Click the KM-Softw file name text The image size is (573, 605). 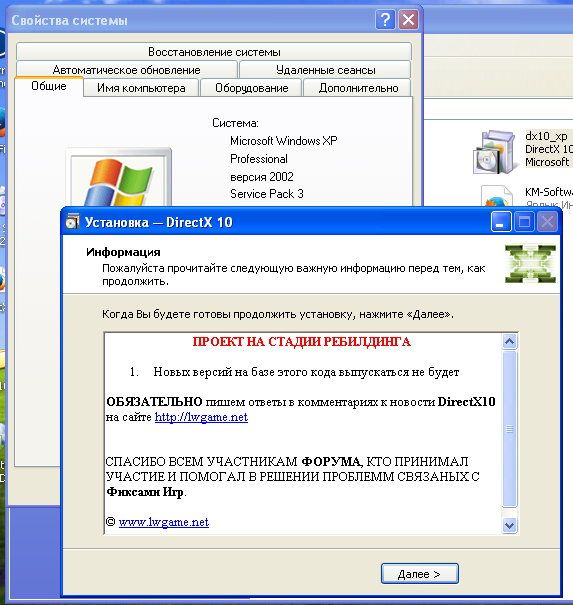(549, 192)
